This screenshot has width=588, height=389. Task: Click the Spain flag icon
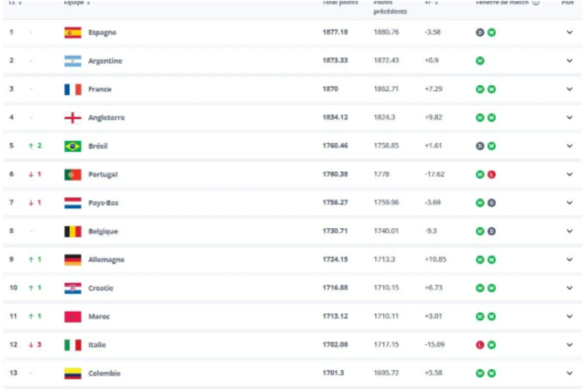[x=73, y=32]
